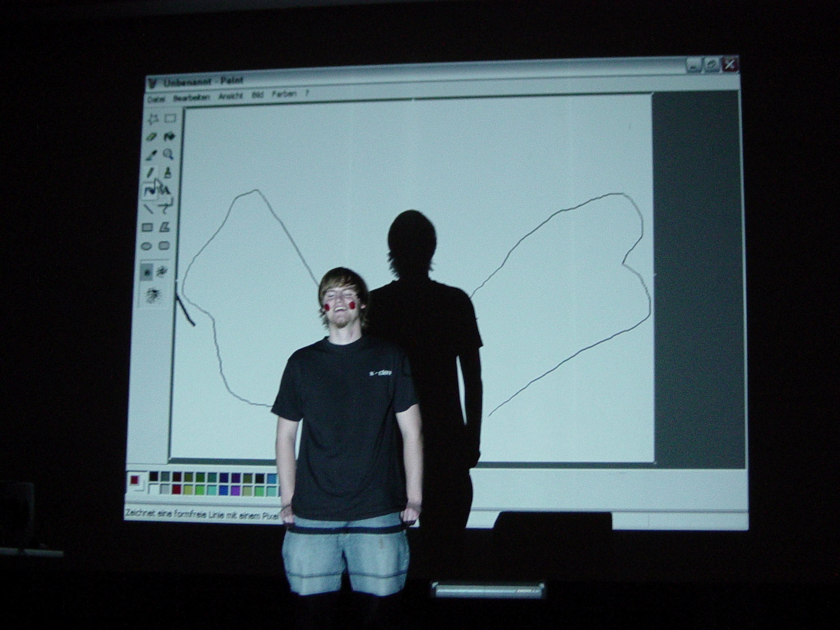The width and height of the screenshot is (840, 630).
Task: Choose the Fill bucket tool
Action: coord(169,136)
